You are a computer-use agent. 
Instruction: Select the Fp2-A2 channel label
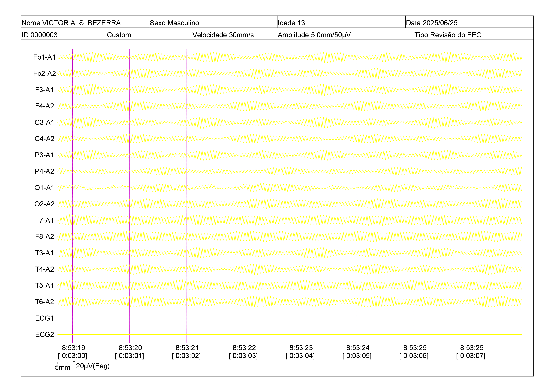pyautogui.click(x=44, y=73)
